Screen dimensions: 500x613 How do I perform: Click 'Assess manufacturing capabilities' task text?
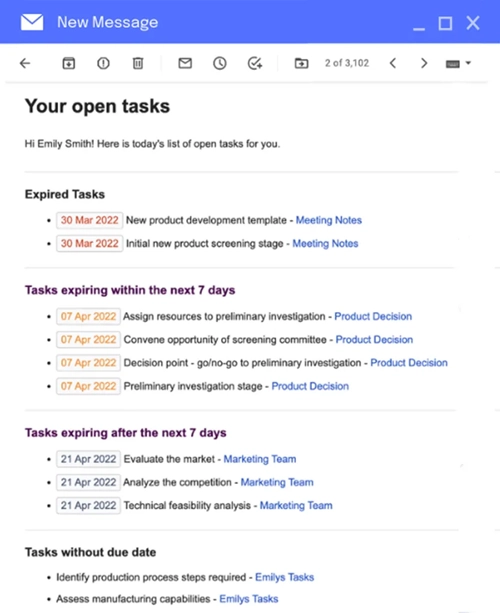[x=133, y=599]
